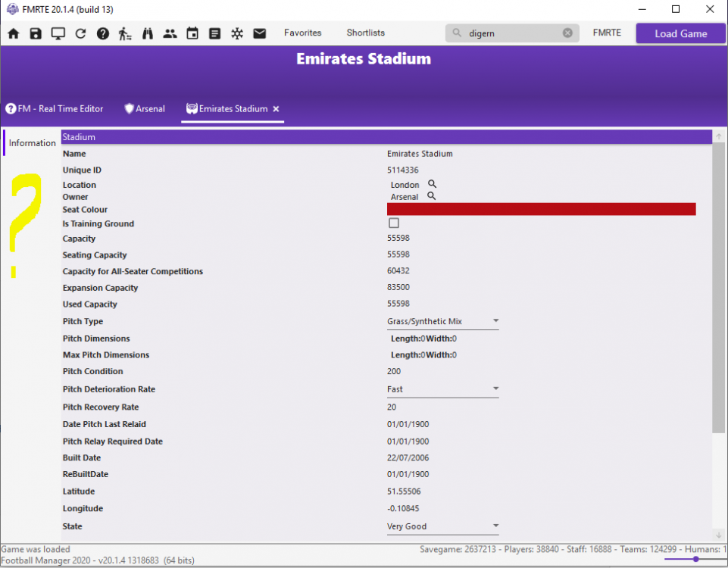Image resolution: width=728 pixels, height=568 pixels.
Task: Open the State dropdown showing Very Good
Action: (442, 526)
